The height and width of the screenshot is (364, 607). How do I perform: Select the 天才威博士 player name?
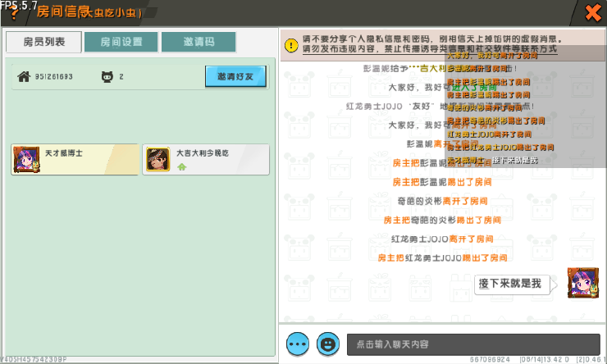[64, 153]
